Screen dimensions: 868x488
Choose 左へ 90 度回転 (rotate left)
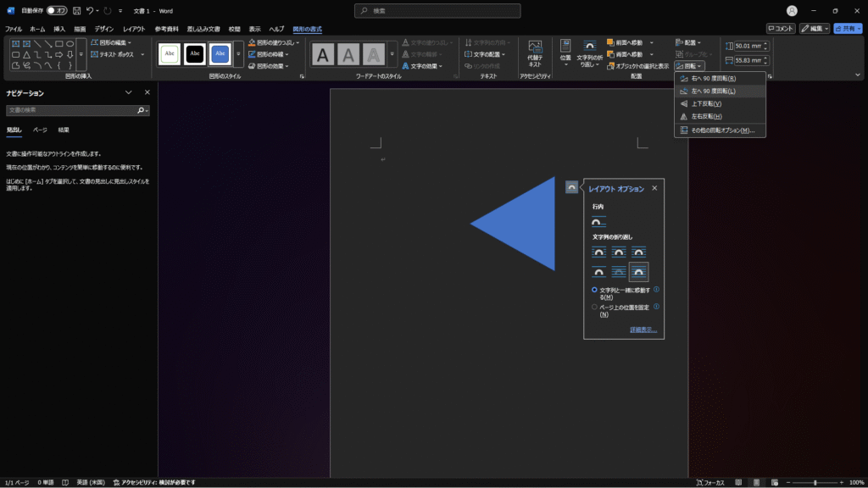[x=720, y=91]
